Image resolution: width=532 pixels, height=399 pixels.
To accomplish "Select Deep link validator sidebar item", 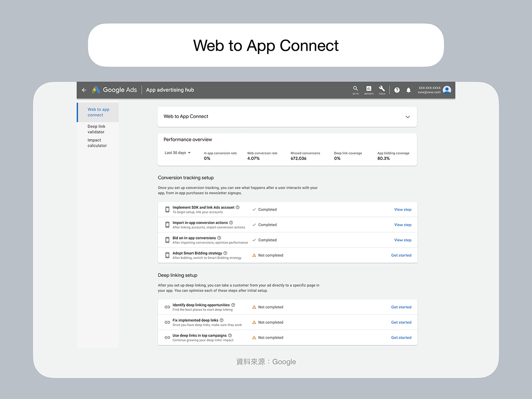I will pyautogui.click(x=96, y=129).
